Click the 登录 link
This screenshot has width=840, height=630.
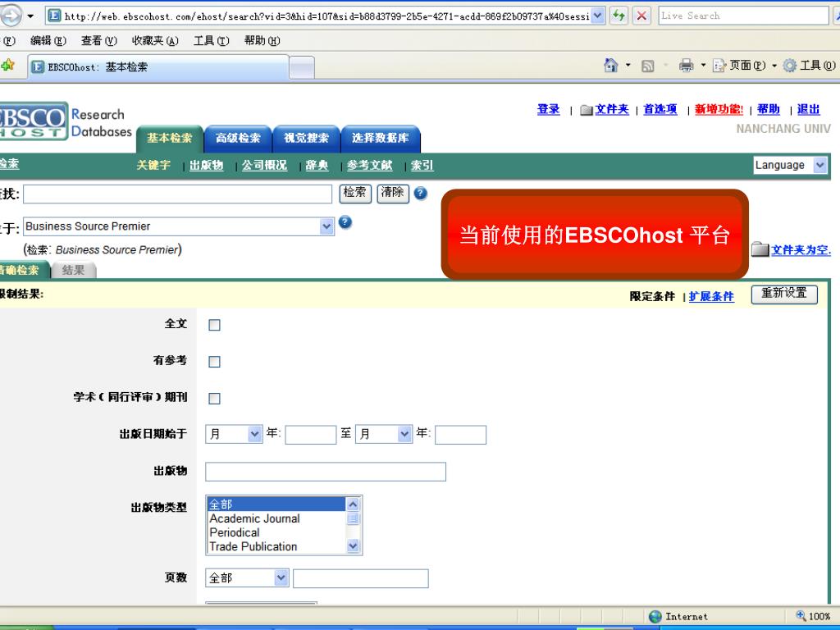click(x=549, y=109)
